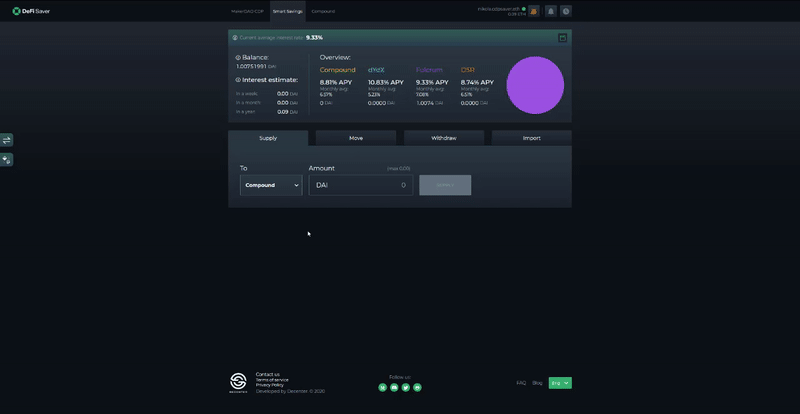800x414 pixels.
Task: Click the 10.83% APY value
Action: pos(386,82)
